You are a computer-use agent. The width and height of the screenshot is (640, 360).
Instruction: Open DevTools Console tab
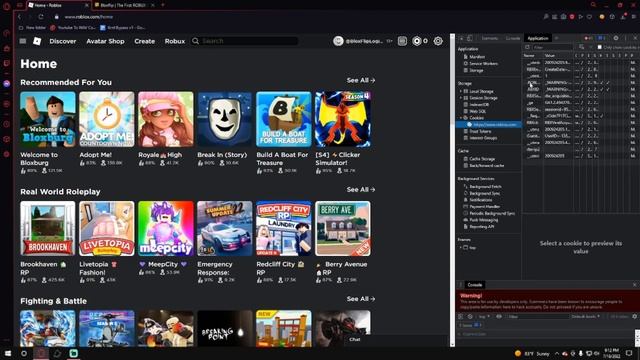[x=513, y=38]
